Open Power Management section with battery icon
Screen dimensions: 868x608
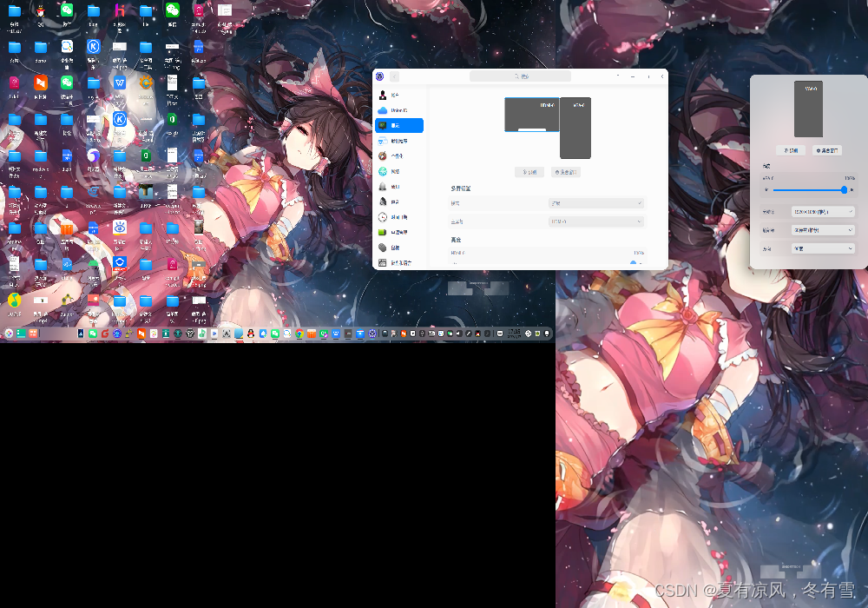399,233
